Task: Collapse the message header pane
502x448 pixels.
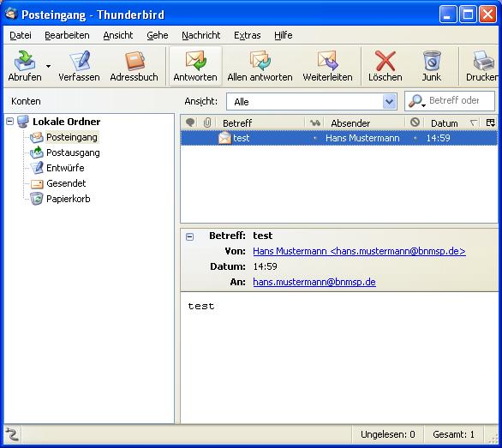Action: coord(189,237)
